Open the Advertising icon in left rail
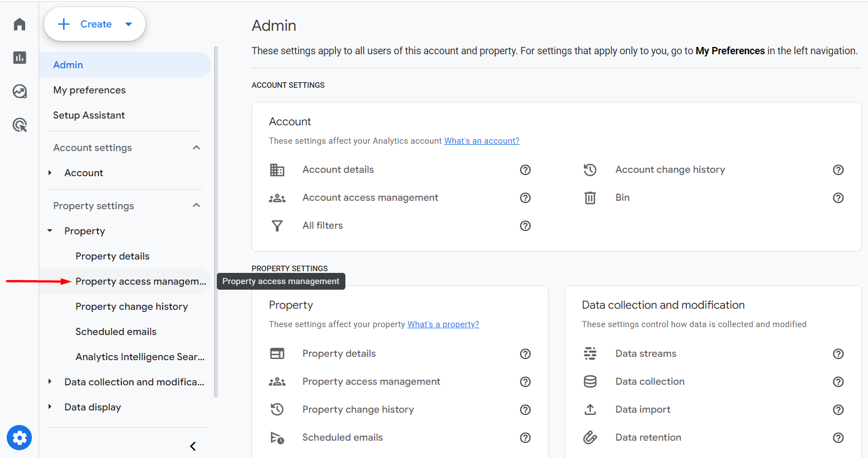The height and width of the screenshot is (458, 868). (20, 125)
